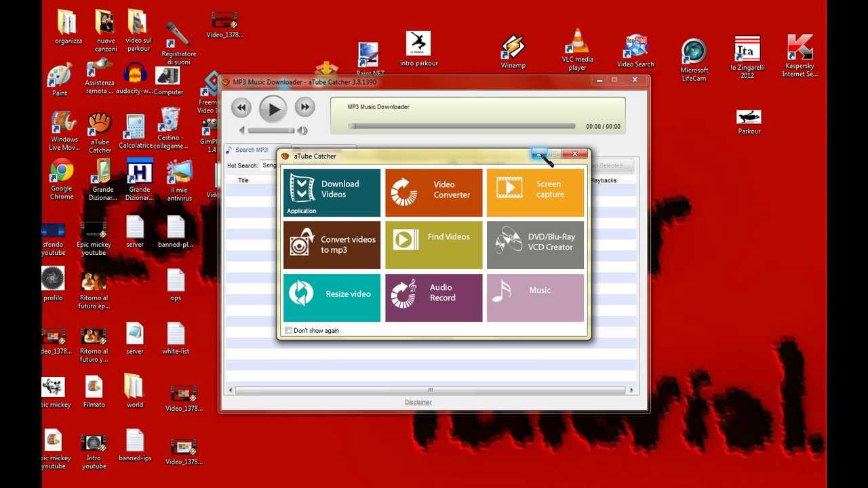Viewport: 868px width, 488px height.
Task: Select the Paint desktop shortcut
Action: pyautogui.click(x=60, y=80)
